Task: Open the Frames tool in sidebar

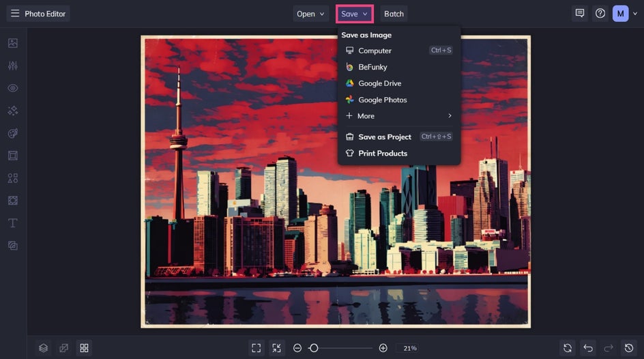Action: coord(13,156)
